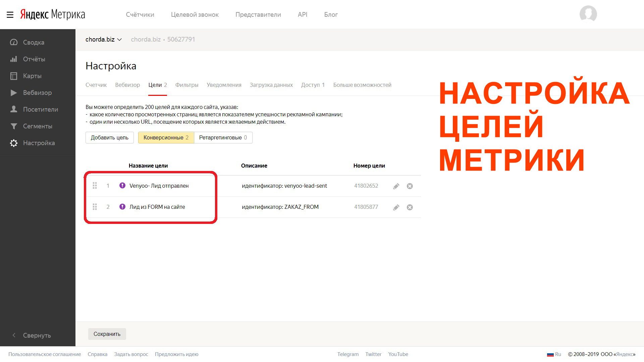Open the Больше возможностей tab
The height and width of the screenshot is (362, 644).
362,85
